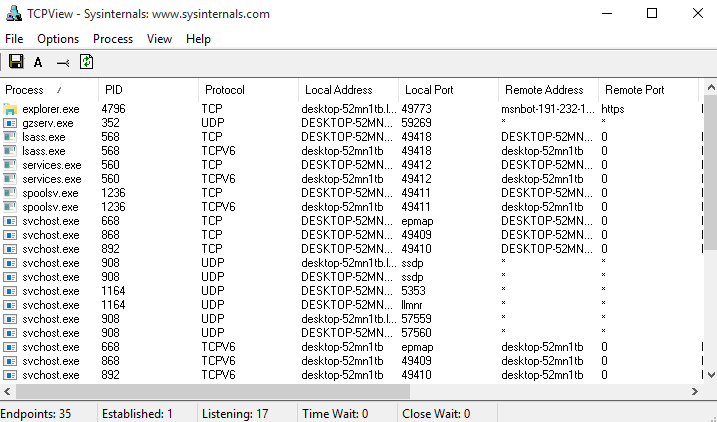The image size is (717, 422).
Task: Click 'Established: 1' in status bar
Action: coord(137,414)
